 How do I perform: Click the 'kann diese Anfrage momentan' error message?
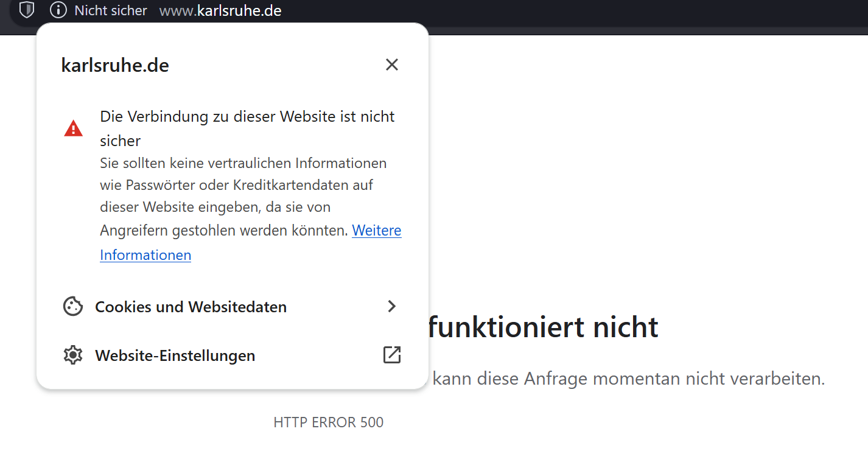[628, 379]
